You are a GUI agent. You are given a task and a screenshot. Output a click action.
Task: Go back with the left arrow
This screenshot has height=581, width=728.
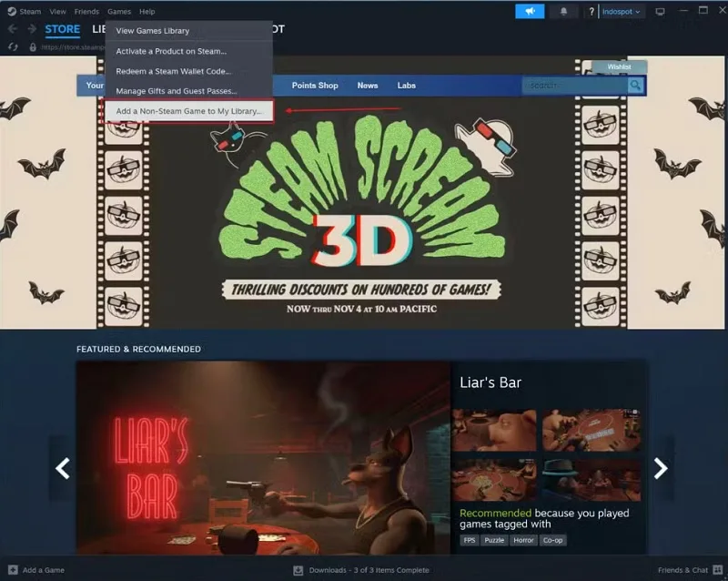click(x=13, y=29)
